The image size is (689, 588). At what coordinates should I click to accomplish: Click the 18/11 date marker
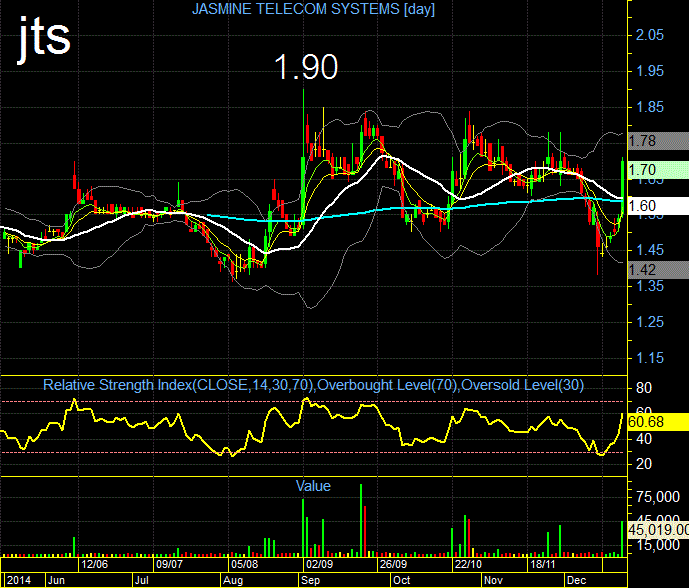click(x=543, y=564)
